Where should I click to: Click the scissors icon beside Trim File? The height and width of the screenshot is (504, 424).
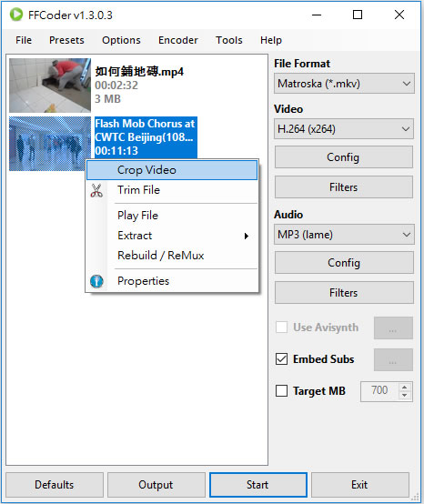click(96, 190)
